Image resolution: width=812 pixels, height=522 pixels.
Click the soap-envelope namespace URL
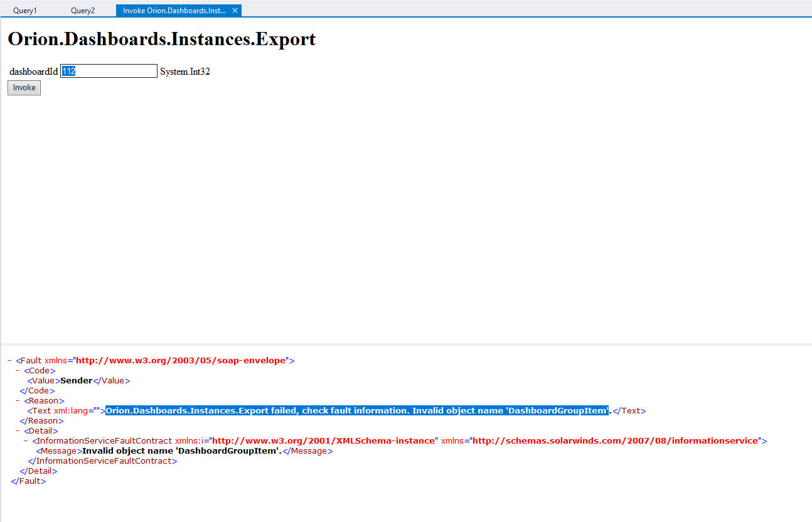(181, 361)
